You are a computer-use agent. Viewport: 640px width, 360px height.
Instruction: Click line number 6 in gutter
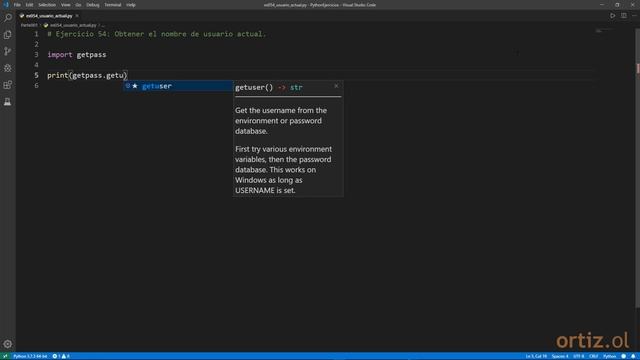point(36,85)
